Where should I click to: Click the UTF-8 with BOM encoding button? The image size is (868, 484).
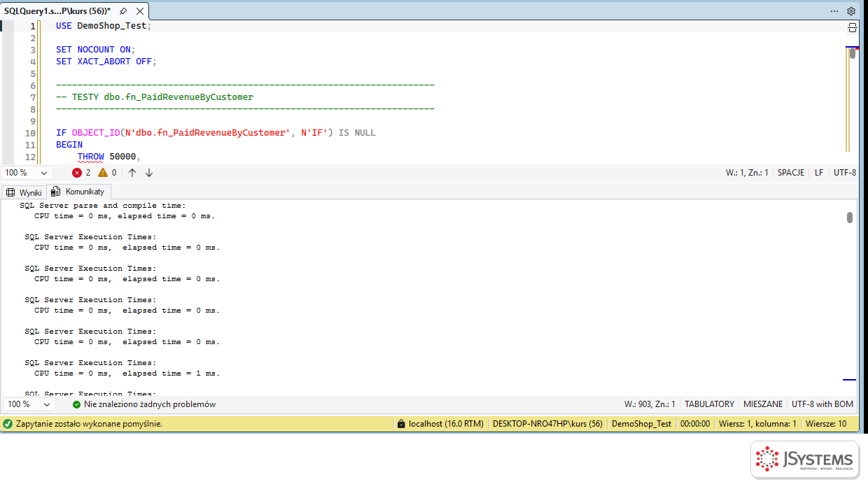(822, 404)
